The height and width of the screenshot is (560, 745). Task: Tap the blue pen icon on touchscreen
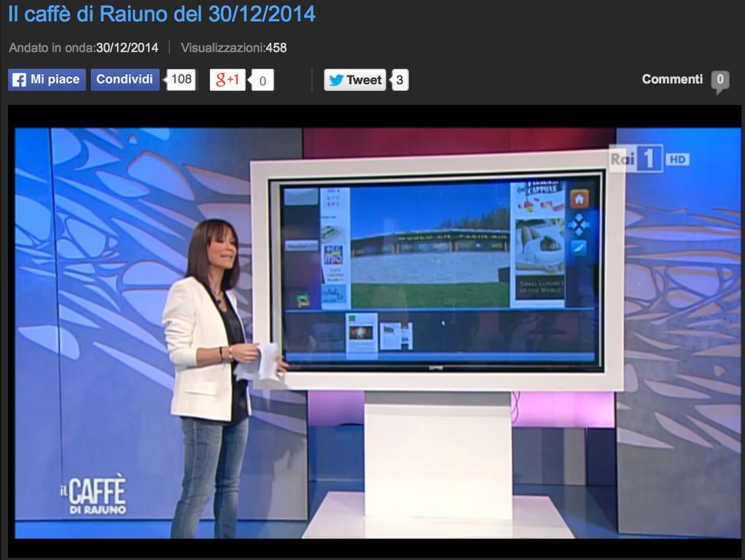(579, 248)
